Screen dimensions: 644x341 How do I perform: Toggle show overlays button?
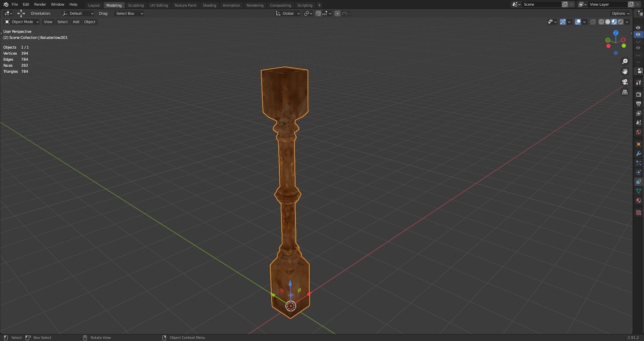point(578,22)
